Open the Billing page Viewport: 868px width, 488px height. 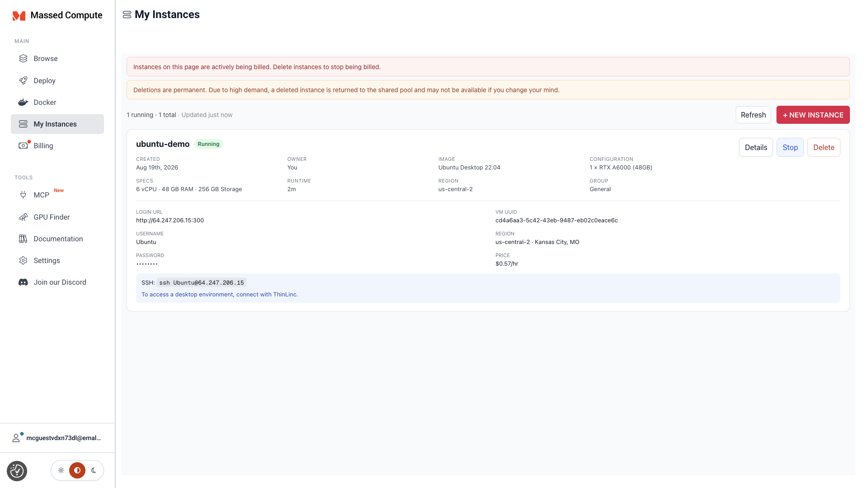pyautogui.click(x=57, y=145)
